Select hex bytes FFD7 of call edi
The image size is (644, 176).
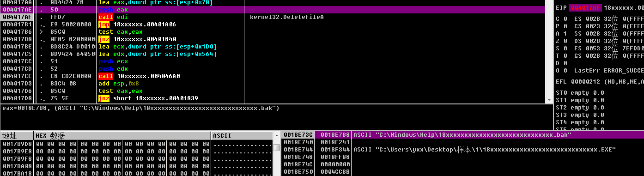tap(58, 17)
